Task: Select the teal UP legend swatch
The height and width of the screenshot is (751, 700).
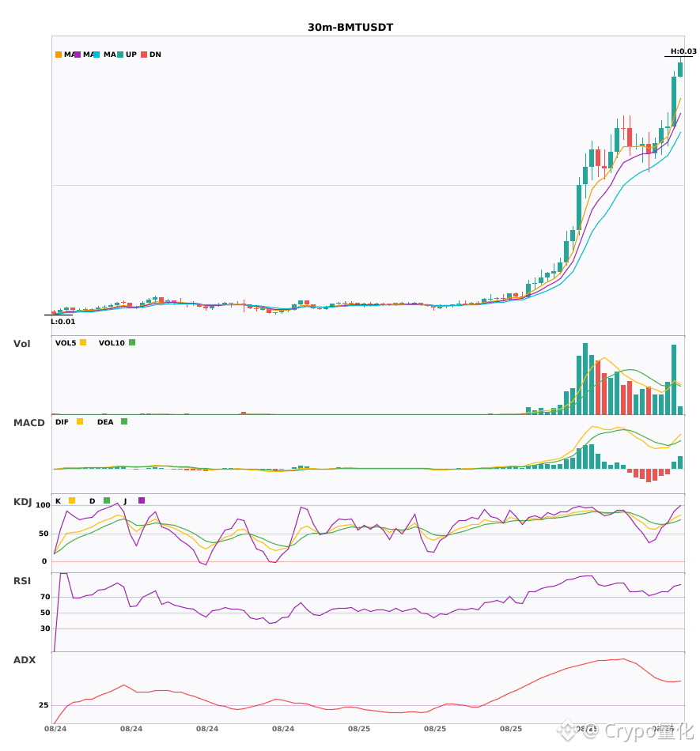Action: click(120, 55)
